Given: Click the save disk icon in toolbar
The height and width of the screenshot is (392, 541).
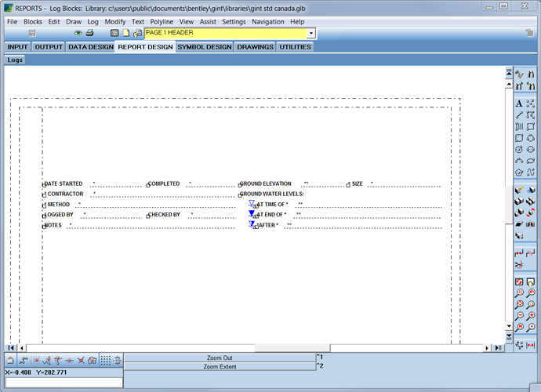Looking at the screenshot, I should pyautogui.click(x=32, y=33).
